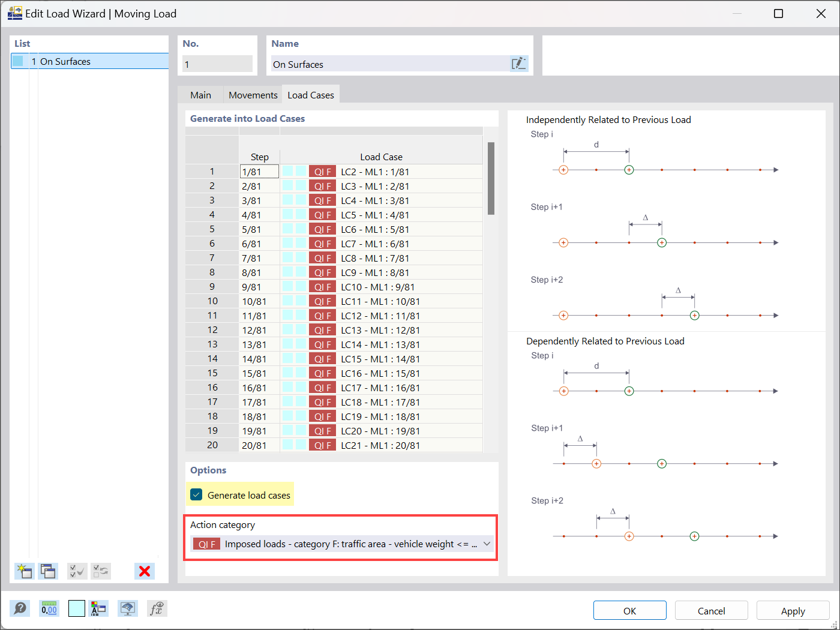840x630 pixels.
Task: Delete the moving load with red X
Action: point(144,571)
